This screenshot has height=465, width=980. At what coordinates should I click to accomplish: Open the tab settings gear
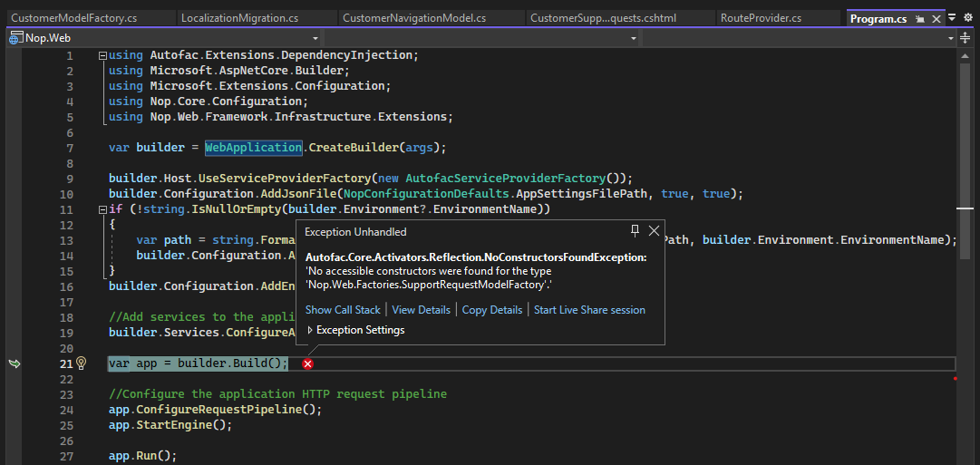point(968,18)
